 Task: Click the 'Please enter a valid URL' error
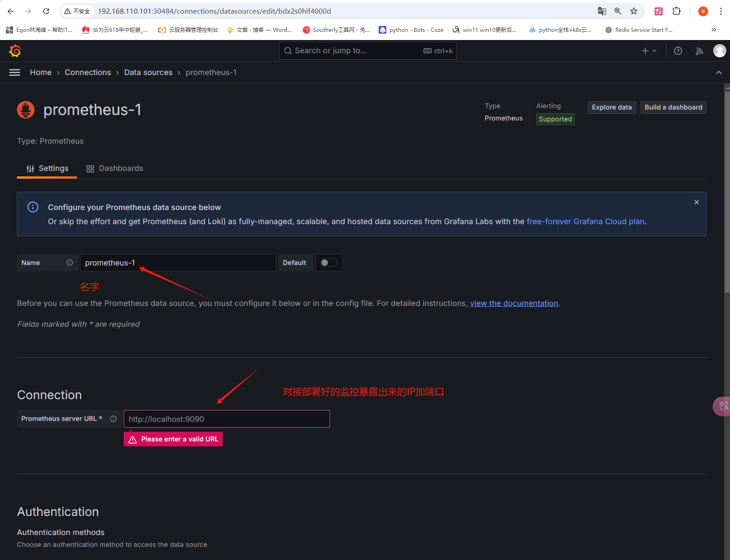tap(173, 439)
